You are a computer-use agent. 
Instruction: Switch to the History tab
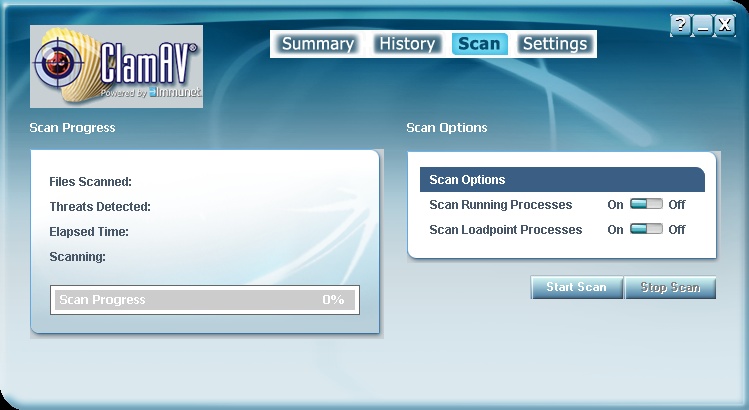point(407,44)
